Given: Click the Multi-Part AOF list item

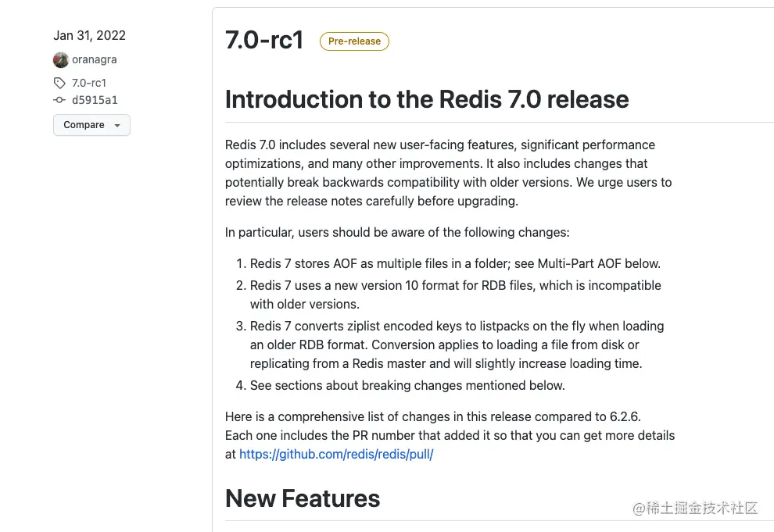Looking at the screenshot, I should (x=455, y=263).
